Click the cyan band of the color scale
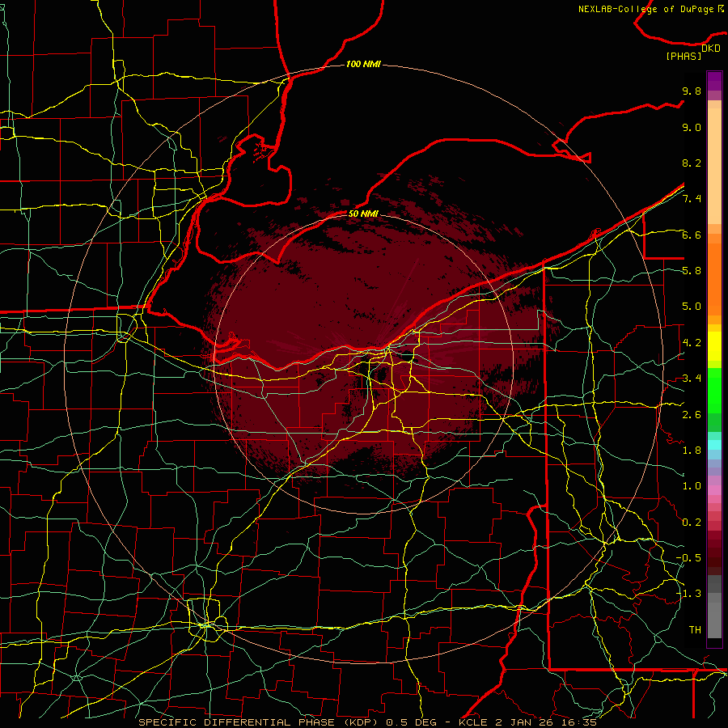 pyautogui.click(x=714, y=445)
